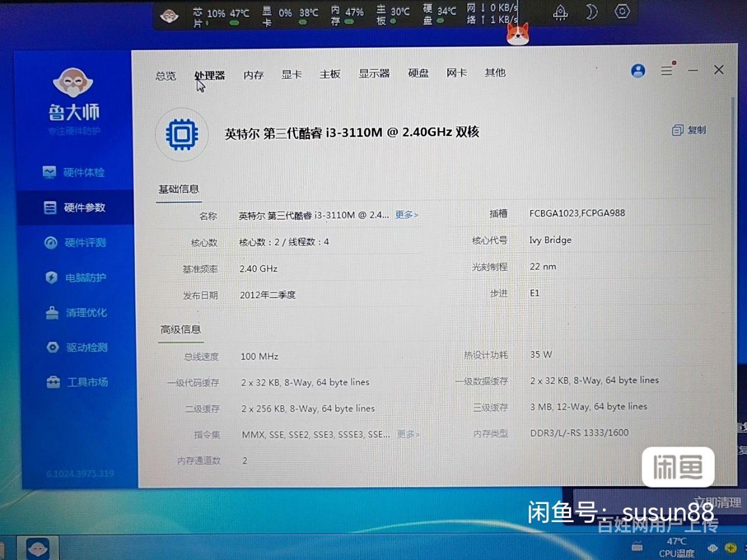This screenshot has height=560, width=747.
Task: Open monitor bar settings hexagon icon
Action: click(622, 12)
